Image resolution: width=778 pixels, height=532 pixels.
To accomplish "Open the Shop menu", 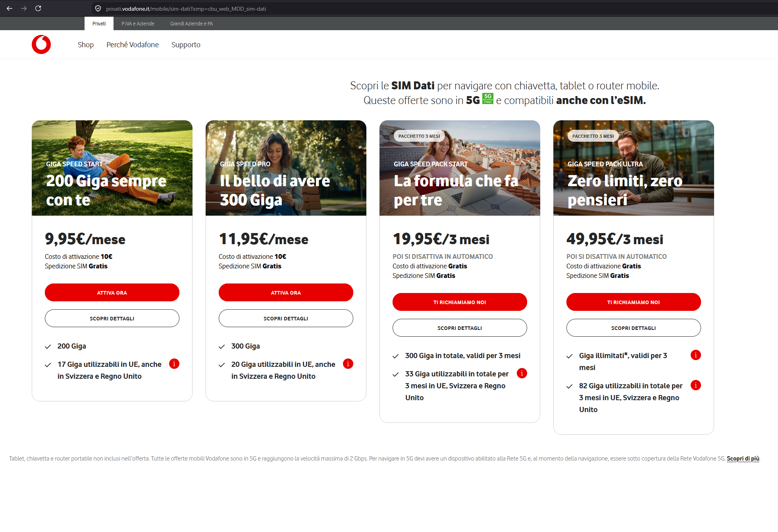I will coord(86,45).
